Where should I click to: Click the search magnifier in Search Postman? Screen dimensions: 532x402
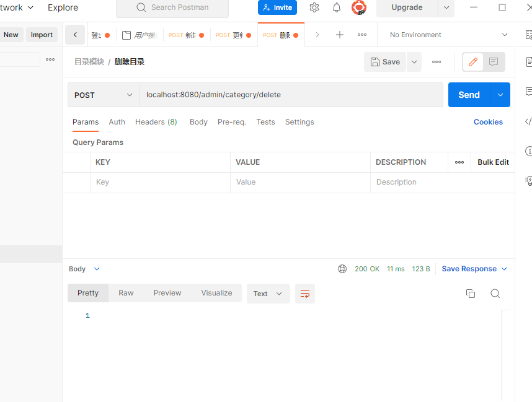(x=141, y=7)
